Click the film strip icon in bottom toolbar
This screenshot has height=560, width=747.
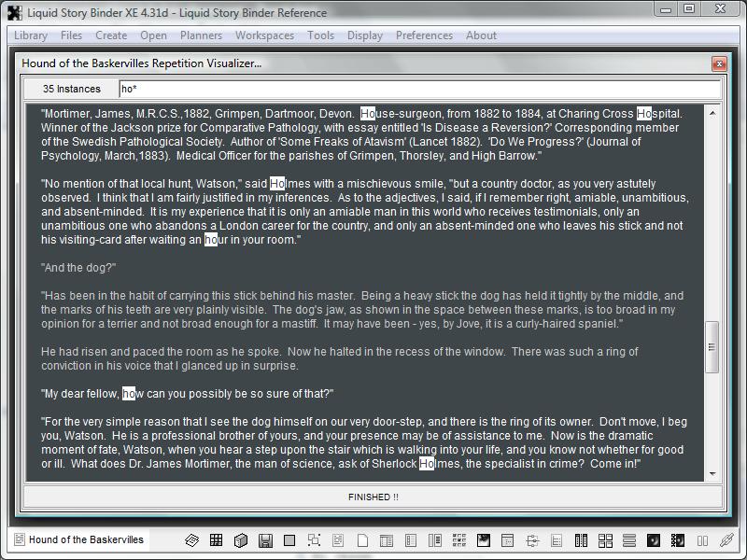coord(581,540)
